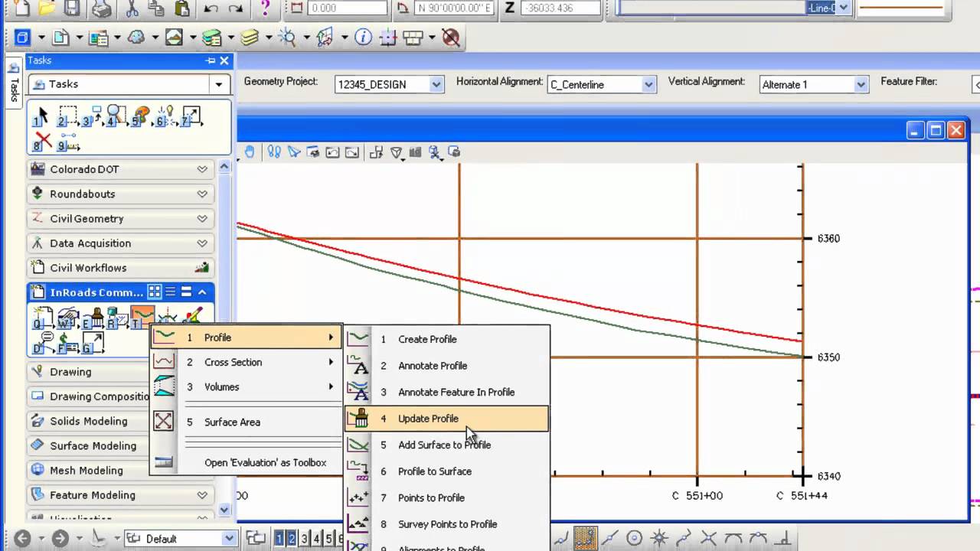
Task: Open the Civil Workflows task group
Action: coord(121,268)
